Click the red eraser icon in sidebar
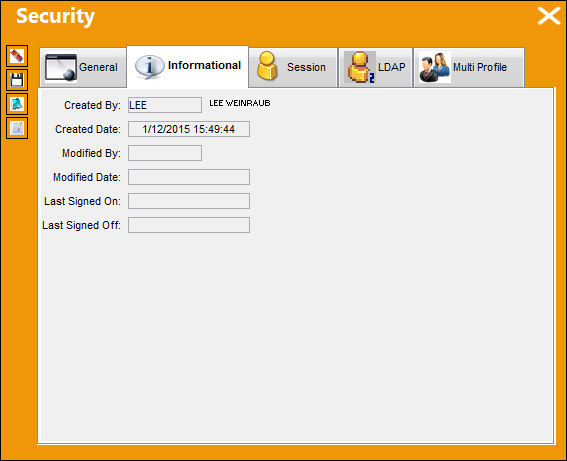This screenshot has width=567, height=461. click(x=17, y=56)
